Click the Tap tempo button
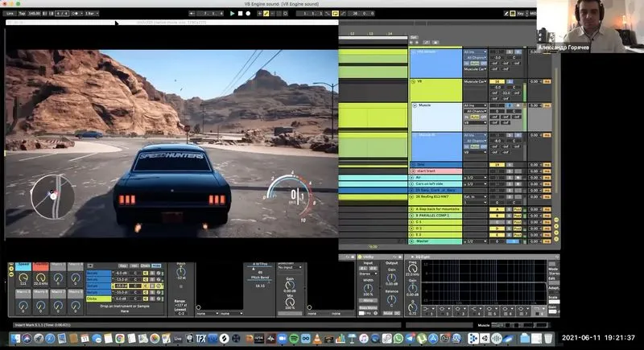Image resolution: width=644 pixels, height=350 pixels. (23, 14)
